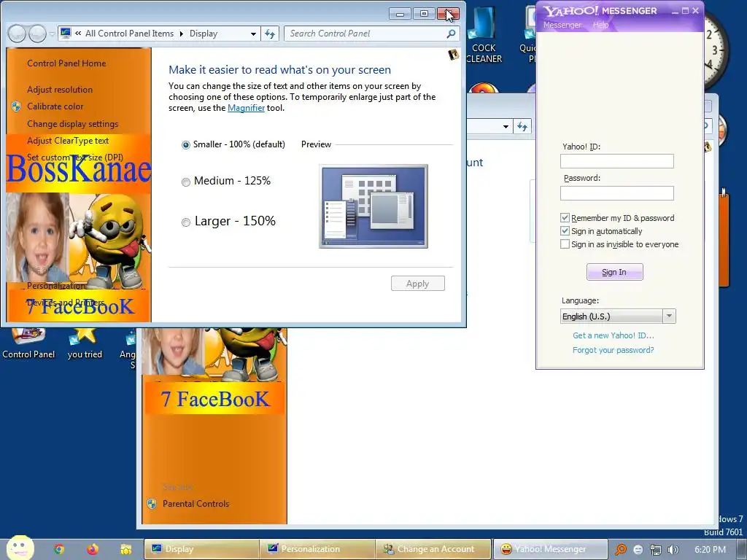Open Change display settings link
Image resolution: width=747 pixels, height=560 pixels.
(x=72, y=124)
